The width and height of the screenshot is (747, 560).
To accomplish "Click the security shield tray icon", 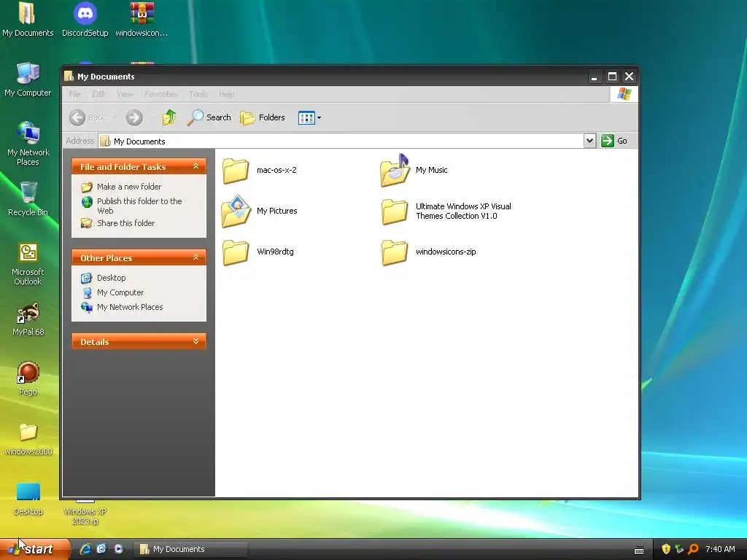I will pyautogui.click(x=666, y=549).
